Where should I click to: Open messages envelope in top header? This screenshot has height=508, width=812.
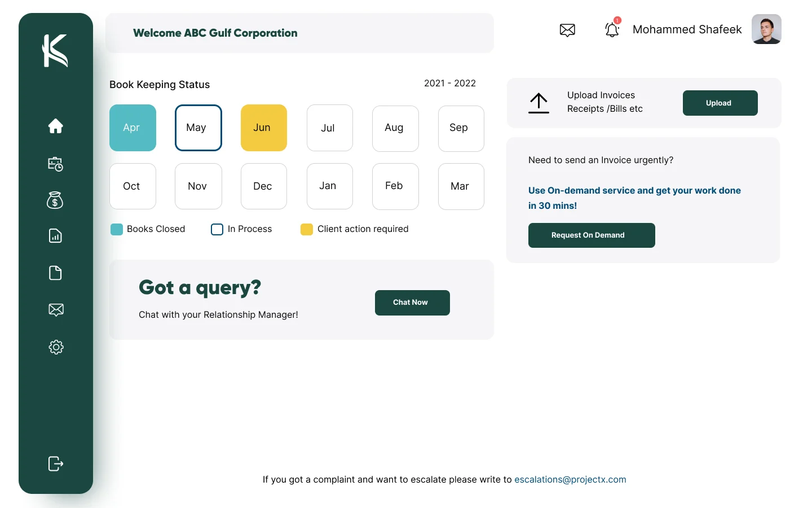567,30
